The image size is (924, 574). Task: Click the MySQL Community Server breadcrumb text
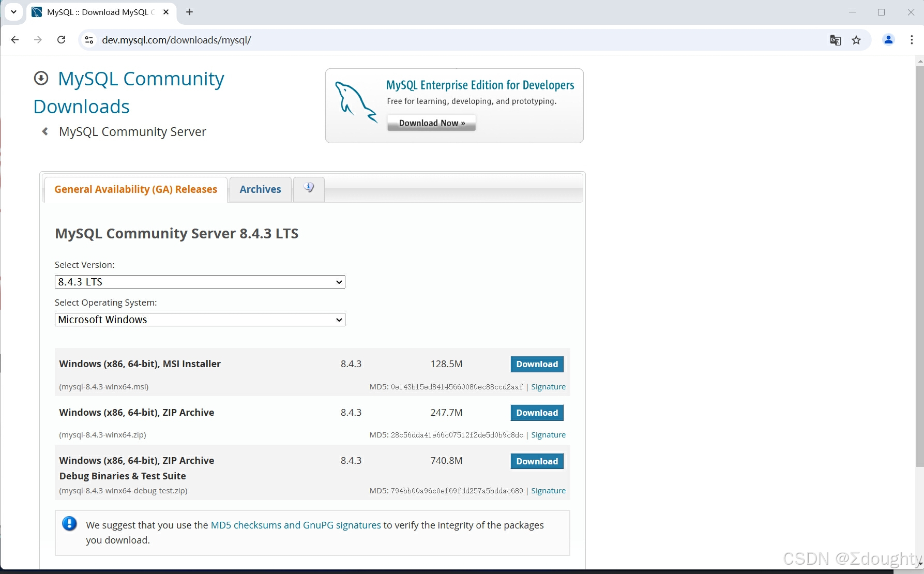132,132
